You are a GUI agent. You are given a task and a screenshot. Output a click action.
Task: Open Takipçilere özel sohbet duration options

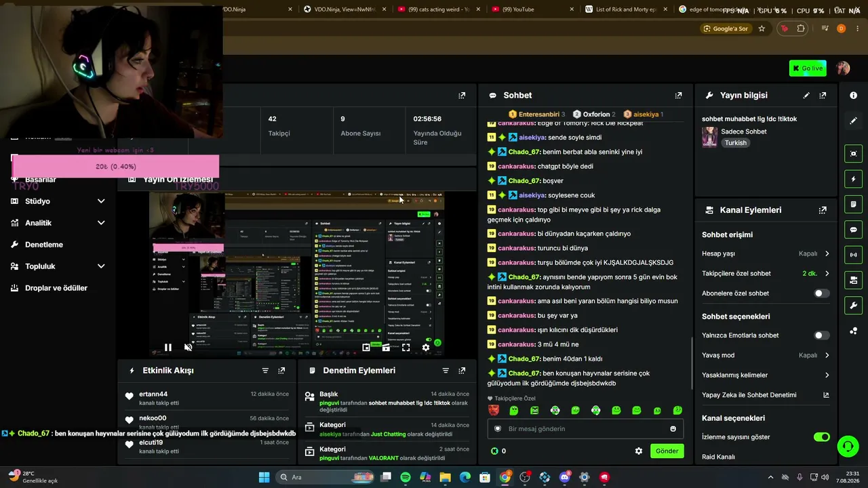pyautogui.click(x=766, y=274)
